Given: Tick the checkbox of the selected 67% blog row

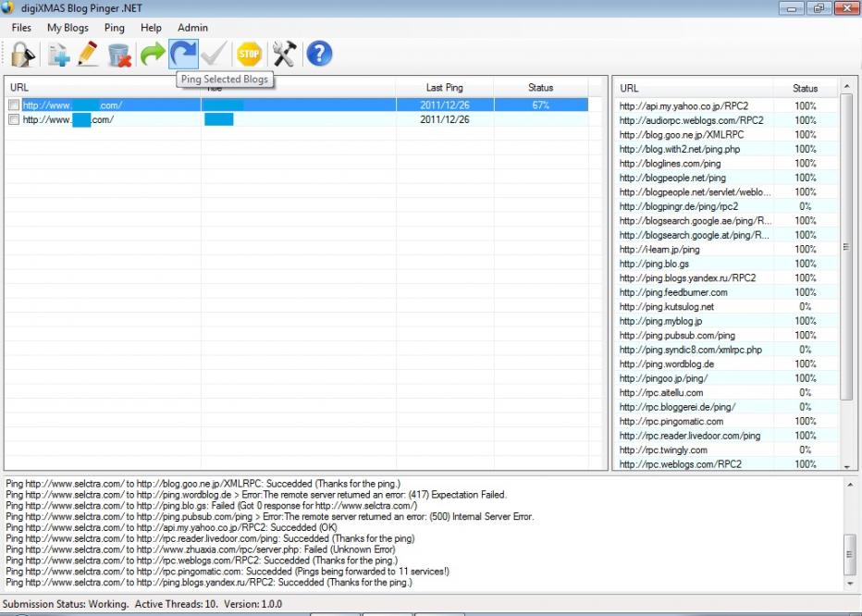Looking at the screenshot, I should 14,105.
